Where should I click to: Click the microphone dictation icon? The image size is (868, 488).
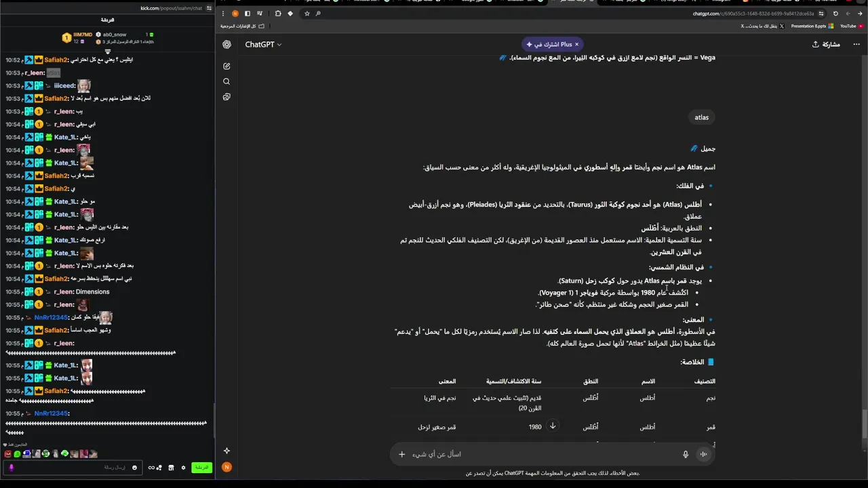(x=686, y=454)
